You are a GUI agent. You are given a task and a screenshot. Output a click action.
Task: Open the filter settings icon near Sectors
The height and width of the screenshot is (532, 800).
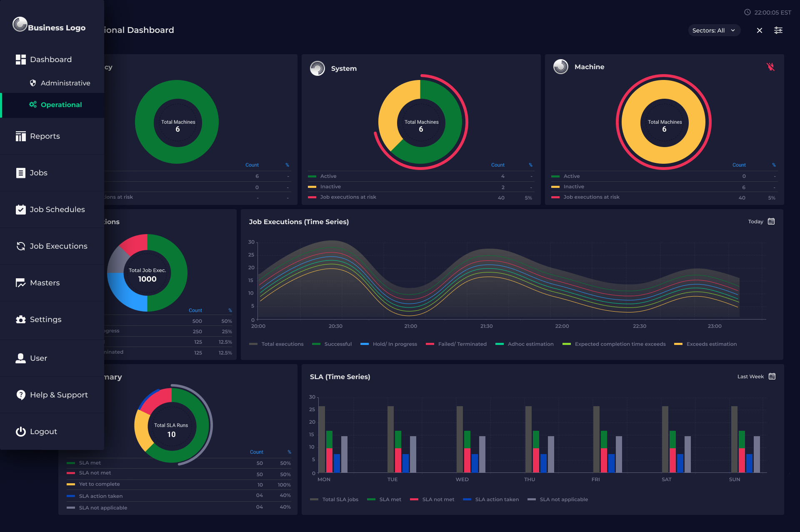coord(778,30)
